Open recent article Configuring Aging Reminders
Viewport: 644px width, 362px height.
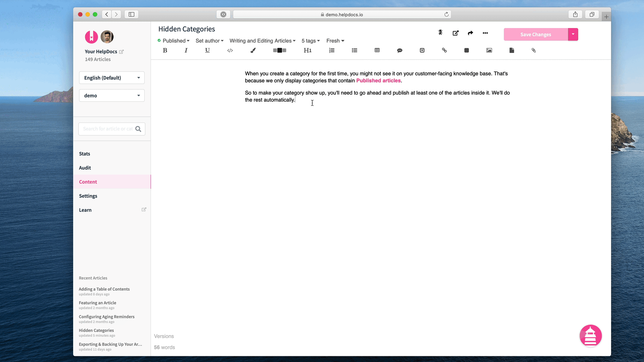coord(107,317)
